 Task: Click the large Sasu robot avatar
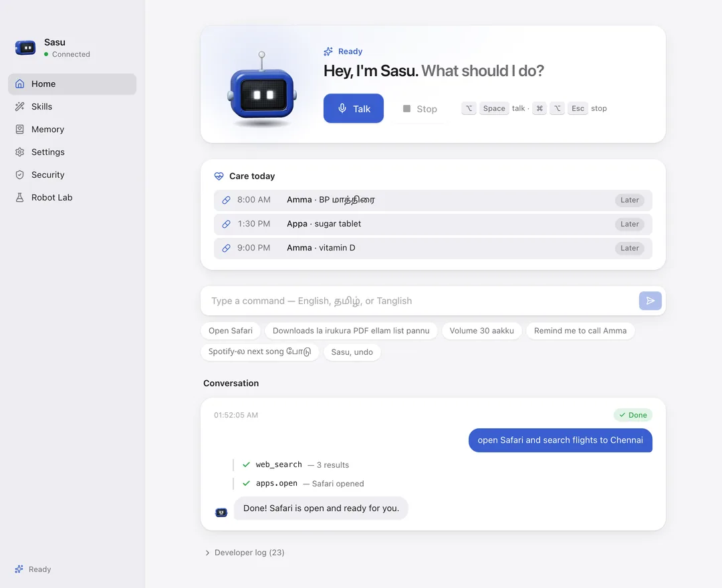[x=262, y=89]
